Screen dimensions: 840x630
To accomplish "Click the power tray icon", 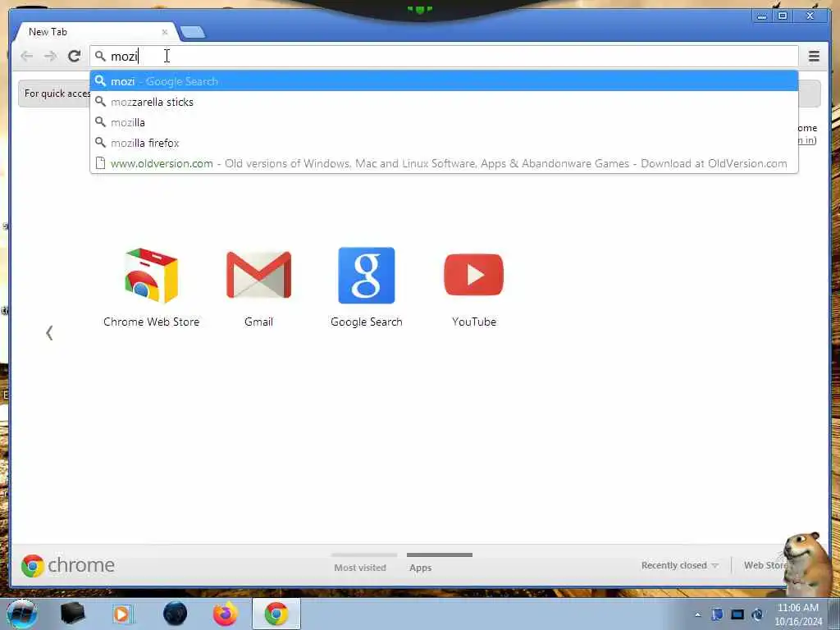I will 757,614.
